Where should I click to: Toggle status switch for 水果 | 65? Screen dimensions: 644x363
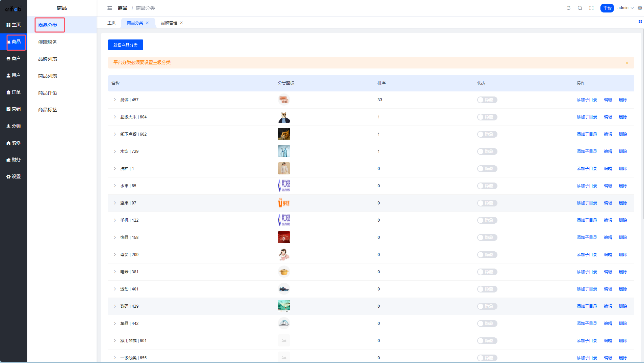[487, 186]
